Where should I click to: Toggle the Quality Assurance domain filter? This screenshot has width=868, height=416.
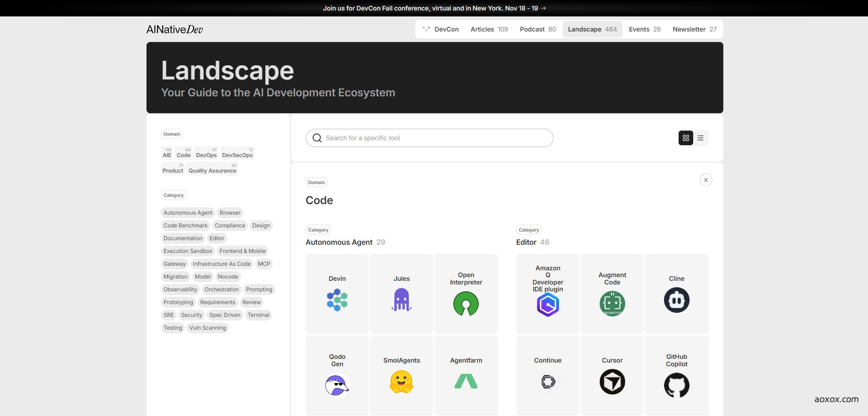[x=212, y=170]
